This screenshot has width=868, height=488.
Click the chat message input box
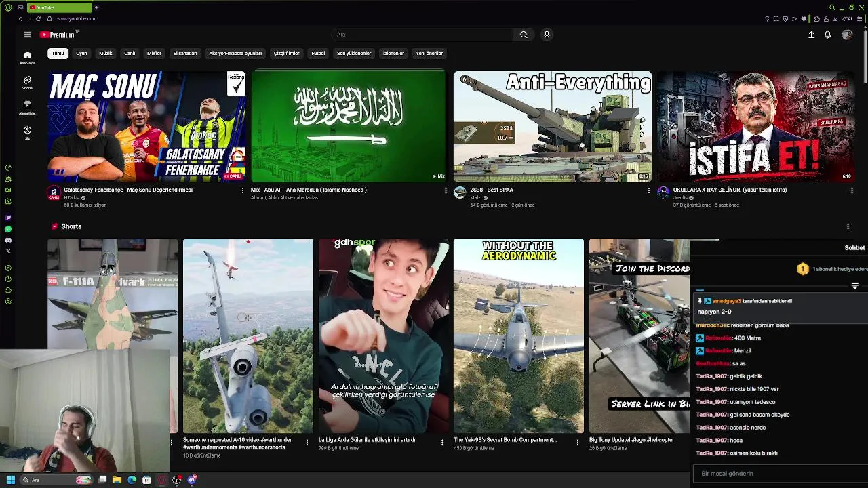pos(780,474)
